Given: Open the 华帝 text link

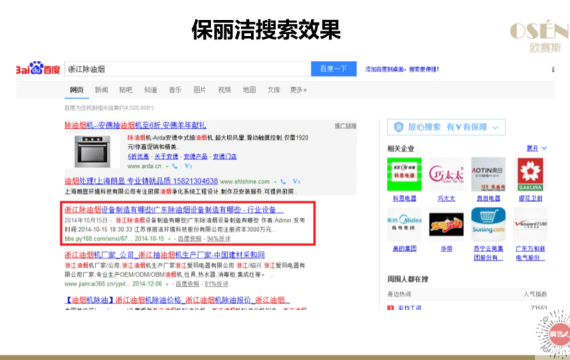Looking at the screenshot, I should (x=446, y=249).
